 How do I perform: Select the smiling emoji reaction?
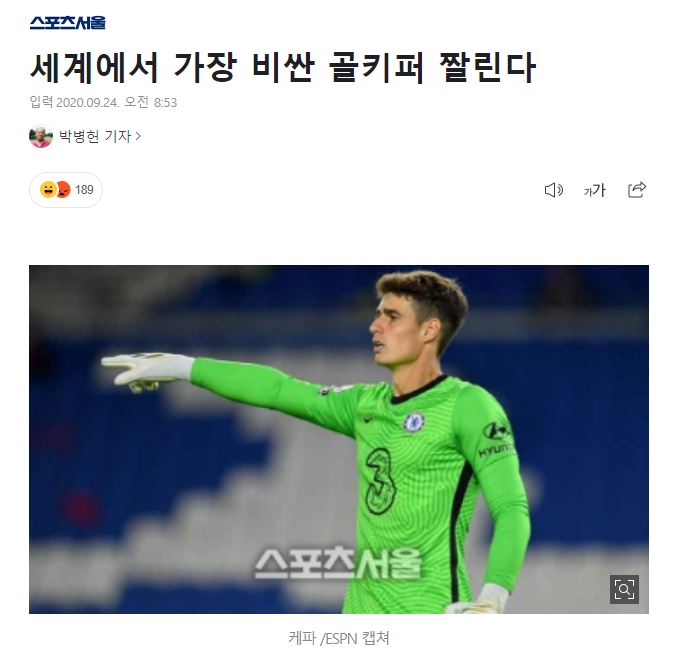coord(47,189)
